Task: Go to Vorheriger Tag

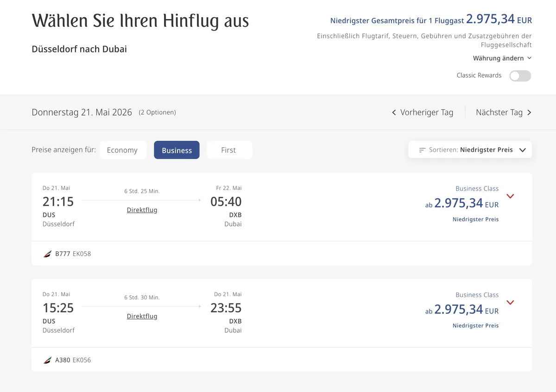Action: [x=422, y=112]
